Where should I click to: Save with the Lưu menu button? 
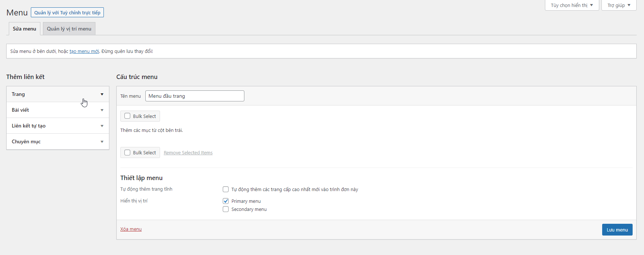pyautogui.click(x=617, y=230)
